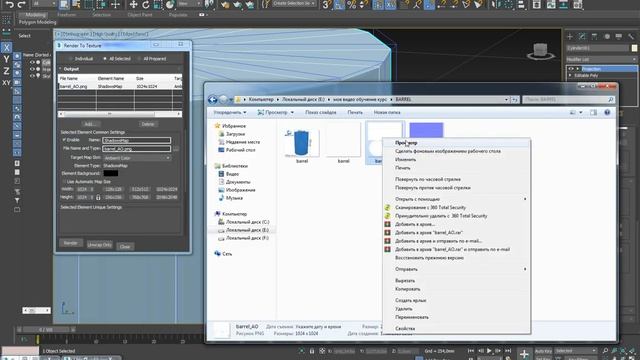Toggle visibility eye of first scene explorer object

[32, 62]
